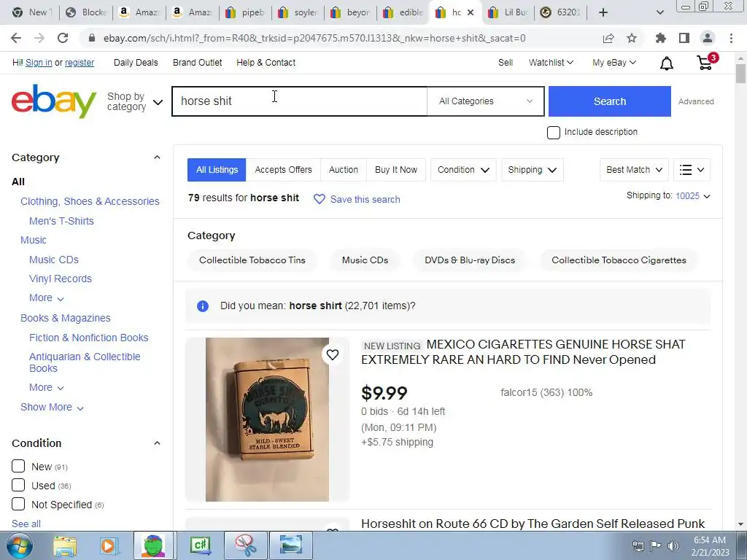Open the shopping cart
Image resolution: width=747 pixels, height=560 pixels.
[706, 63]
